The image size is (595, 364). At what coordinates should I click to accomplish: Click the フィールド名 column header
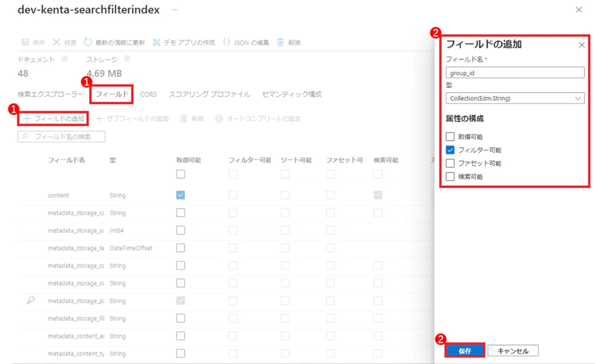click(x=66, y=160)
